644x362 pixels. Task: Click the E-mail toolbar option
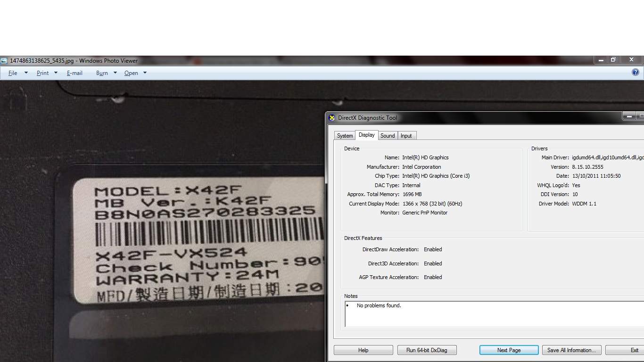tap(74, 73)
